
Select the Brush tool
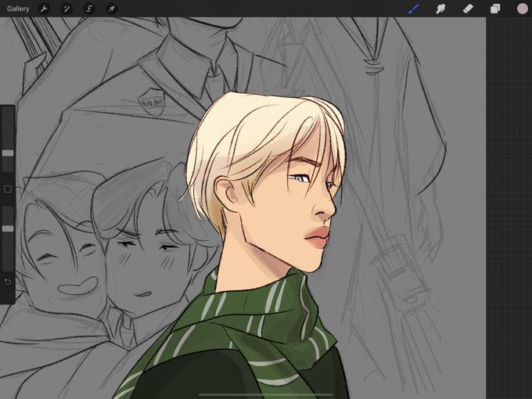coord(414,9)
